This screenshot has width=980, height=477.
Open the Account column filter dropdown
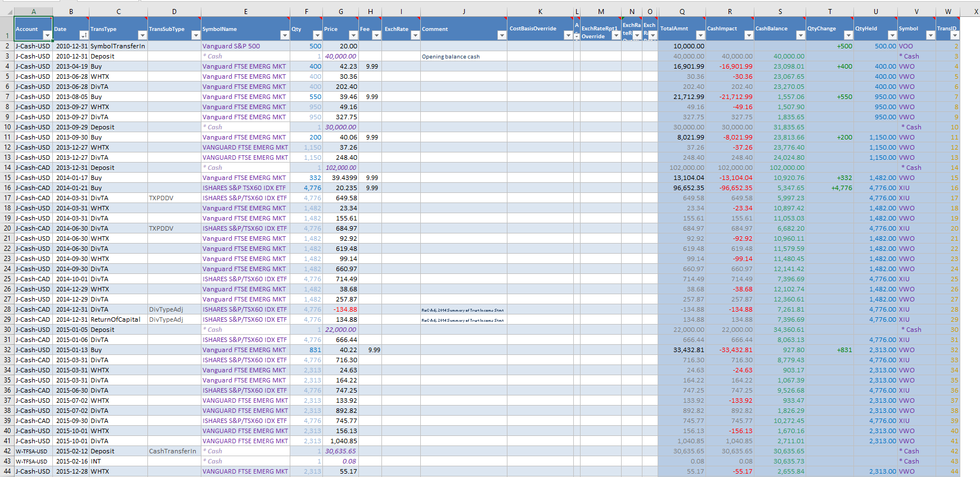click(x=47, y=35)
